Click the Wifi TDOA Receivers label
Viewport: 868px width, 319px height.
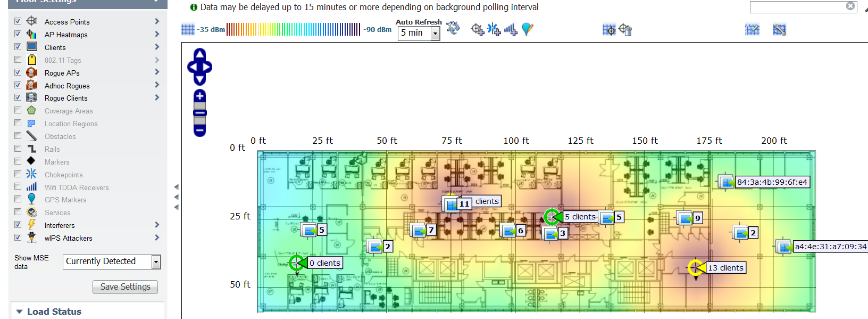tap(77, 187)
